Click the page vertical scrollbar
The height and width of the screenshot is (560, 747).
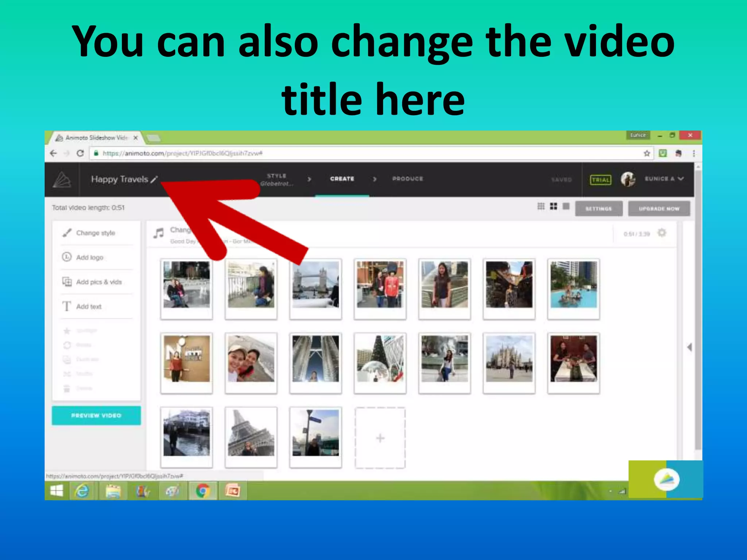698,310
